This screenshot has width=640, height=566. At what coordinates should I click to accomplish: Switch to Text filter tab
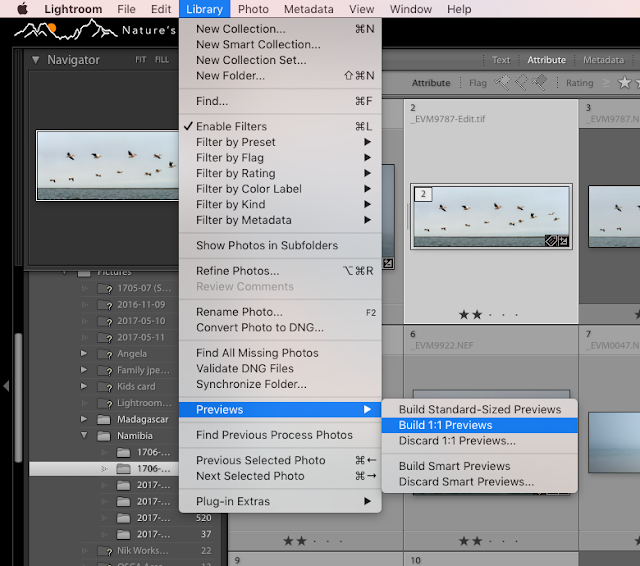pyautogui.click(x=501, y=60)
